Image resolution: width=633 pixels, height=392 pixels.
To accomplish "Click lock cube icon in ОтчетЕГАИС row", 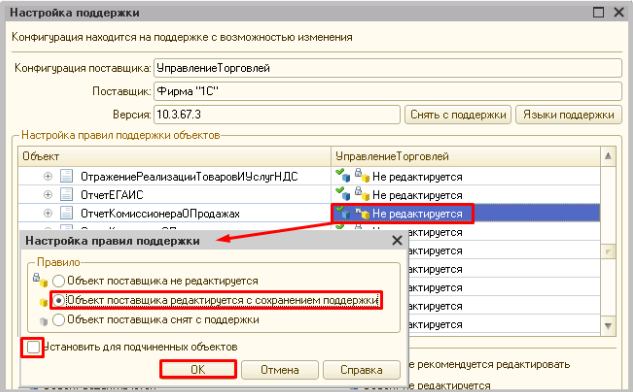I will [x=362, y=194].
